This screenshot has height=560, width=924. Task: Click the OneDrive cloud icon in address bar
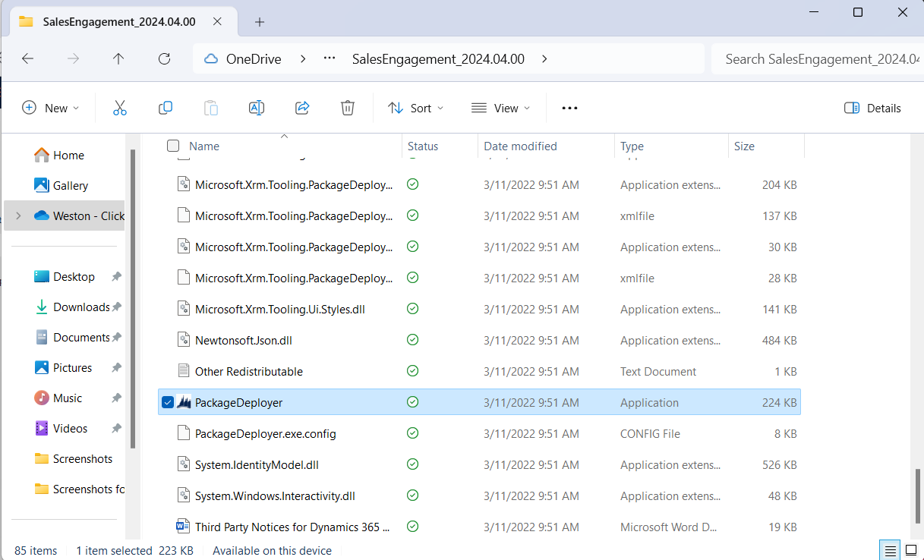click(211, 58)
